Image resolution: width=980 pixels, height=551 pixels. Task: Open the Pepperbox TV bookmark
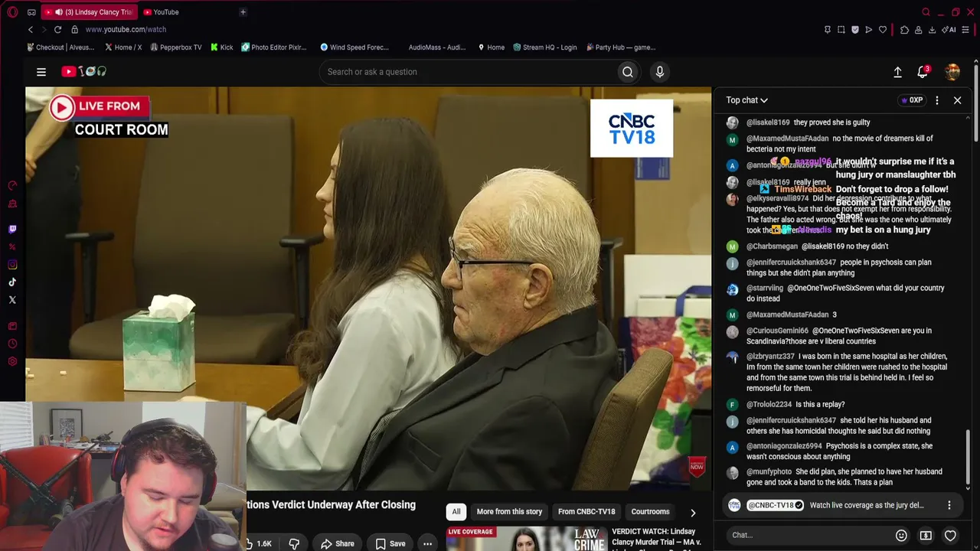tap(176, 47)
